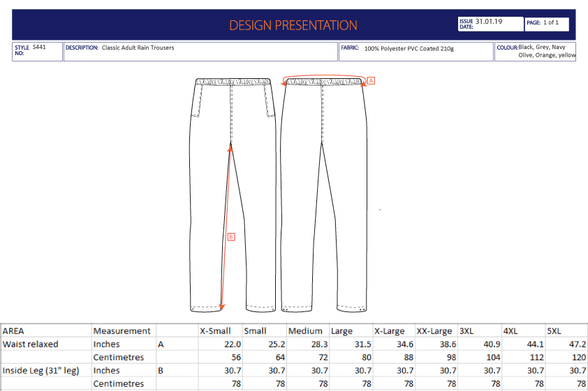Select the back view trousers drawing
The height and width of the screenshot is (391, 588).
(324, 195)
